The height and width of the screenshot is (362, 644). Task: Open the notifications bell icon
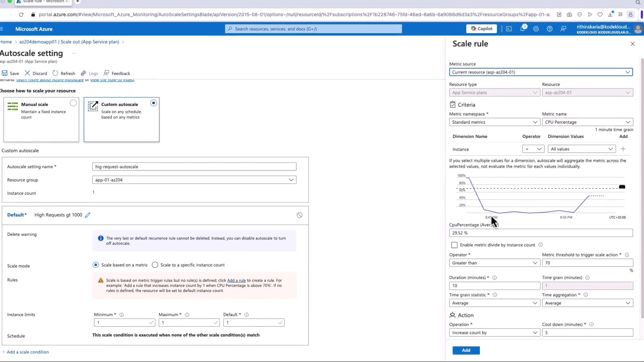(x=522, y=29)
